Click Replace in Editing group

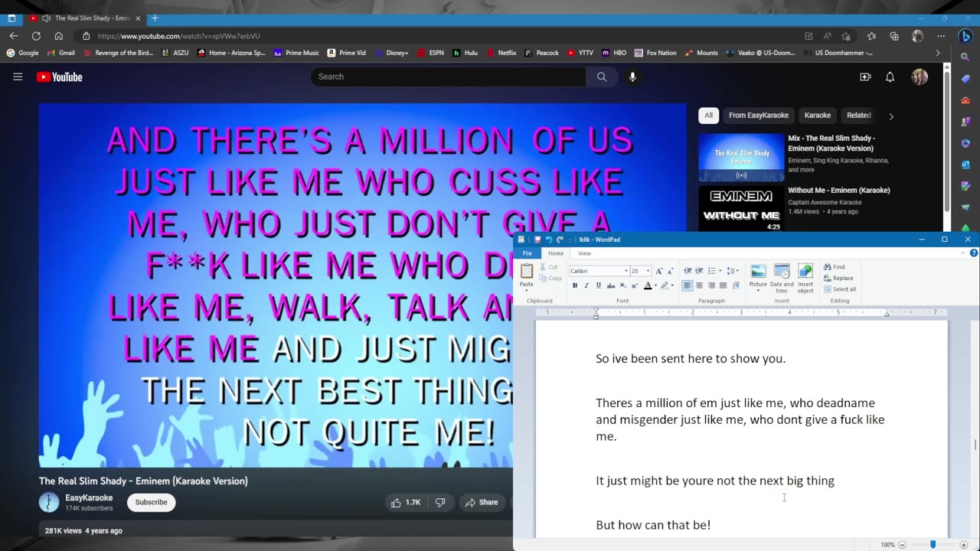838,278
